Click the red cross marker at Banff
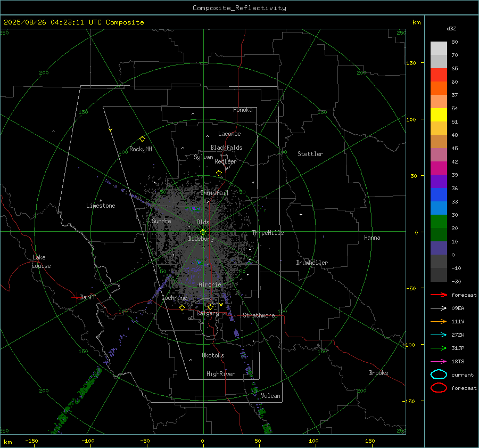The height and width of the screenshot is (448, 479). 76,297
